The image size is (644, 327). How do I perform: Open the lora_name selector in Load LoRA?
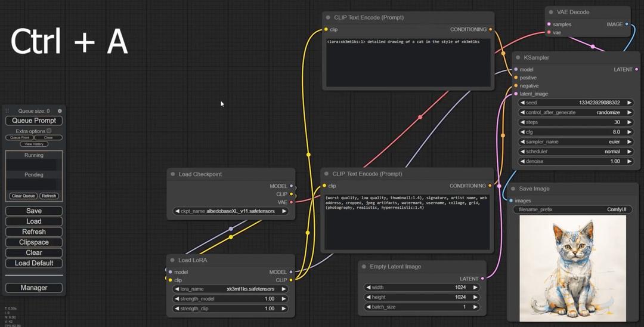230,289
